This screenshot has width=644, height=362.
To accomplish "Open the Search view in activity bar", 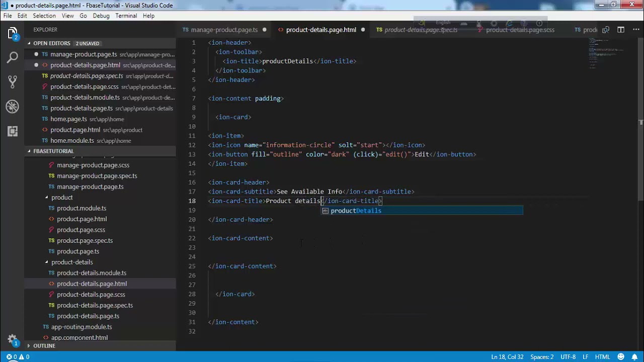I will pyautogui.click(x=12, y=57).
